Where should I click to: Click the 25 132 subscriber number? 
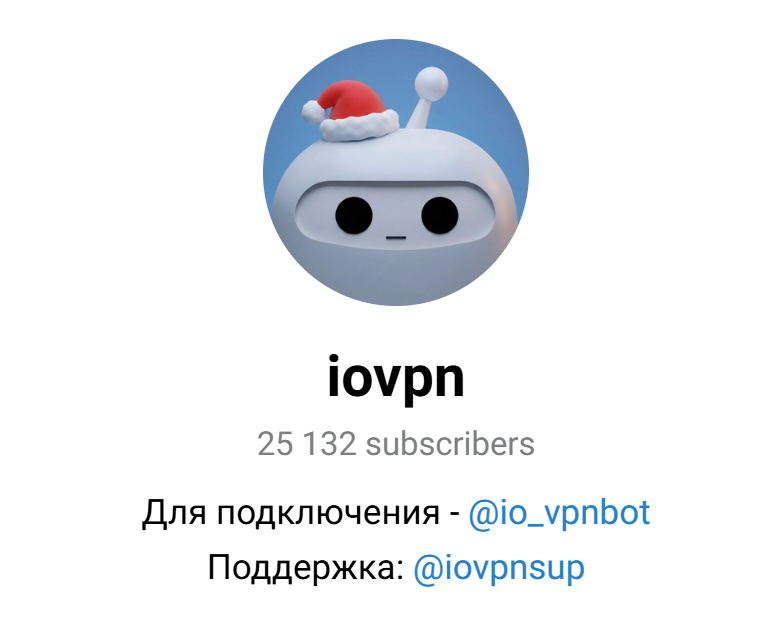(x=306, y=444)
